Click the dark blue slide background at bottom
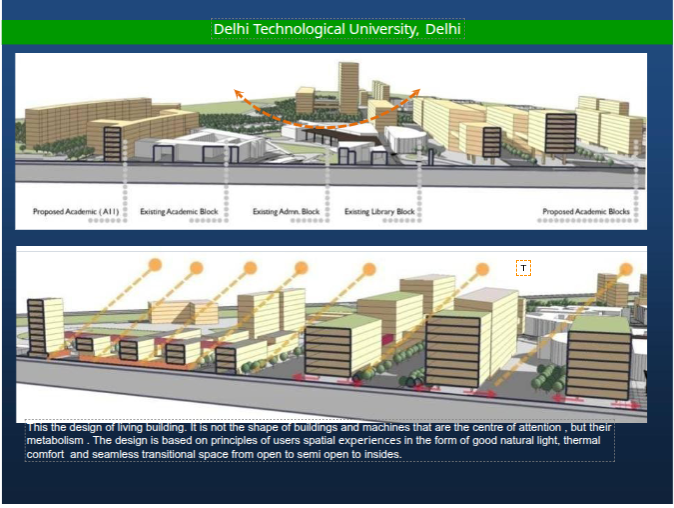The height and width of the screenshot is (508, 674). [330, 485]
